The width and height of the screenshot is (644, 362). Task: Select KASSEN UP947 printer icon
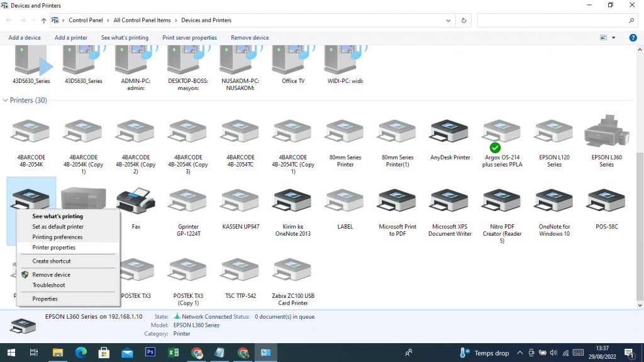point(240,202)
